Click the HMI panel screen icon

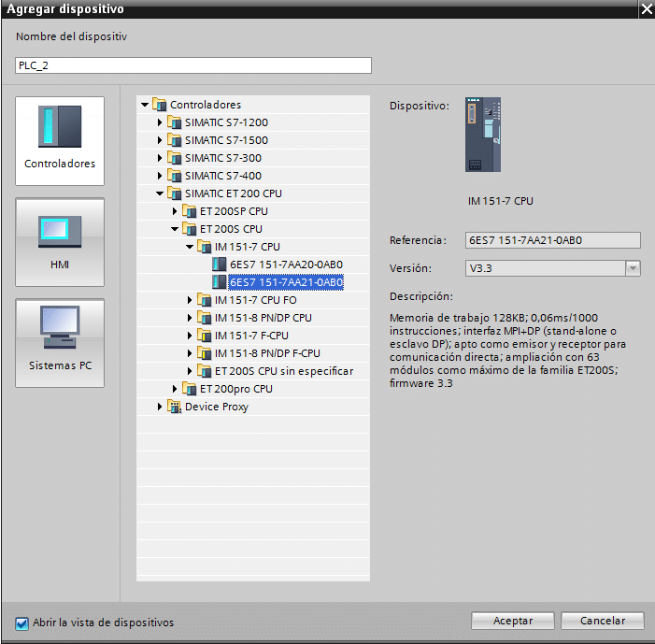[60, 232]
